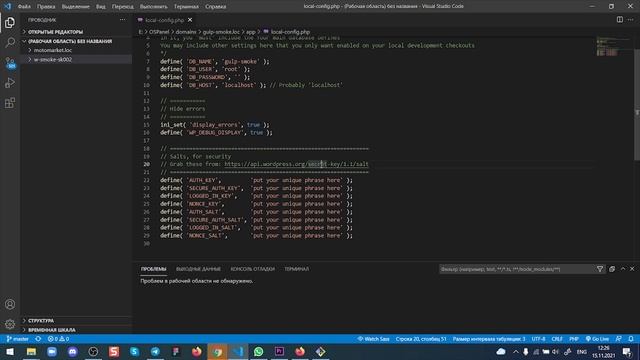The height and width of the screenshot is (360, 640).
Task: Click the app breadcrumb segment
Action: tap(250, 31)
